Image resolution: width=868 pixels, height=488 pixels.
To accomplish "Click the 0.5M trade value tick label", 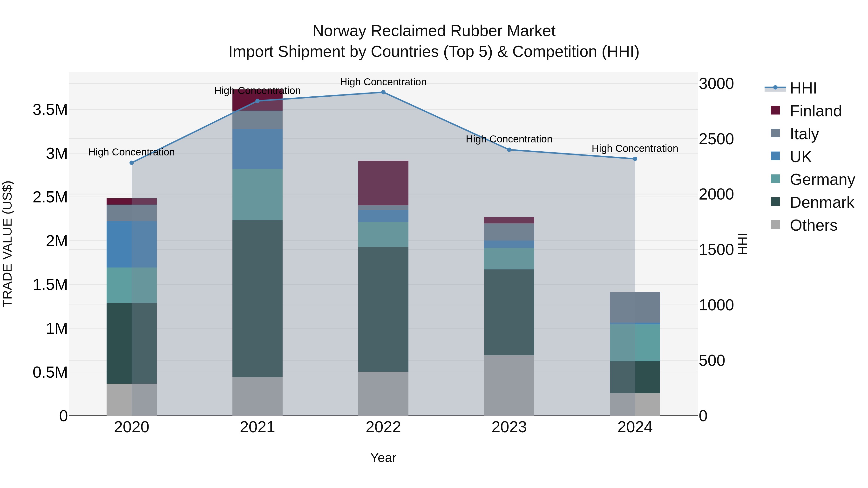I will (50, 372).
